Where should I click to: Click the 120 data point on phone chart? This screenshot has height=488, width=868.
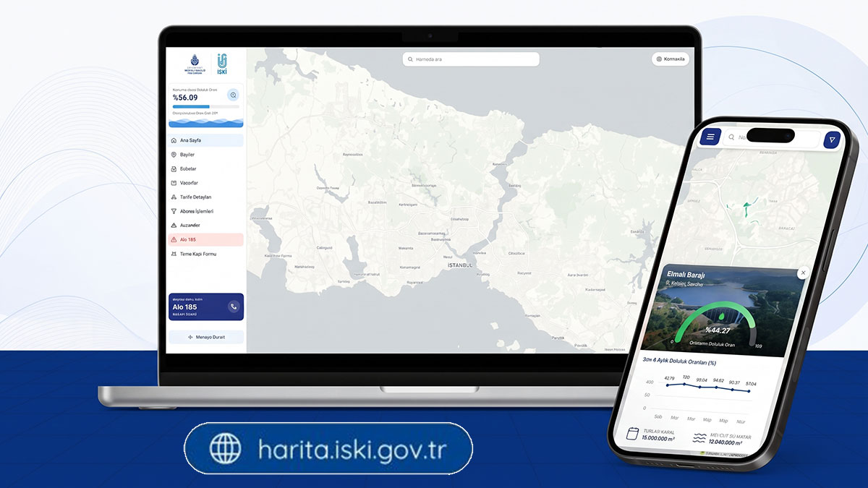pyautogui.click(x=684, y=383)
